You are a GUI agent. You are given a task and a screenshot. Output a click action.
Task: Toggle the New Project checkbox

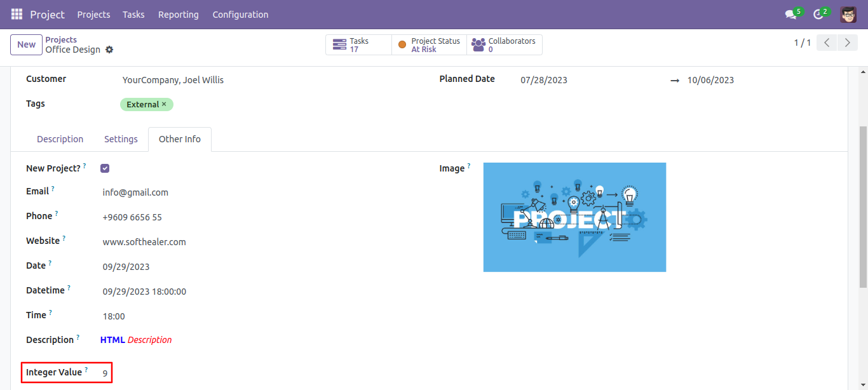coord(105,168)
